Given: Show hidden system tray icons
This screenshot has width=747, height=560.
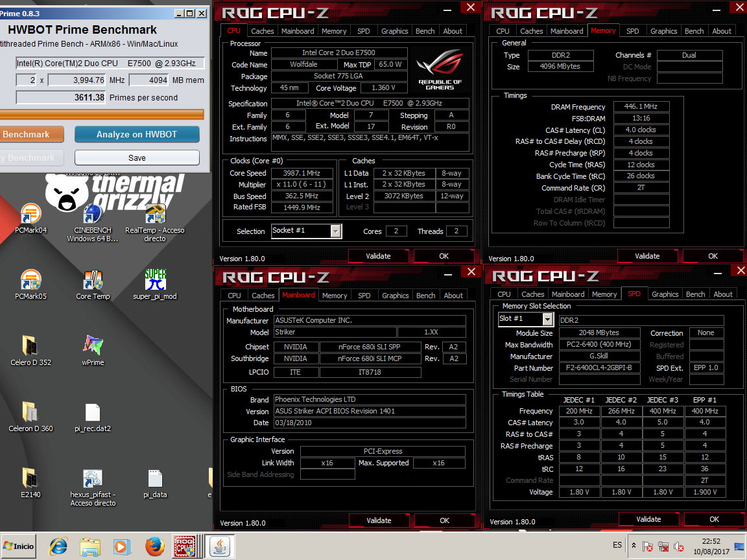Looking at the screenshot, I should (634, 546).
